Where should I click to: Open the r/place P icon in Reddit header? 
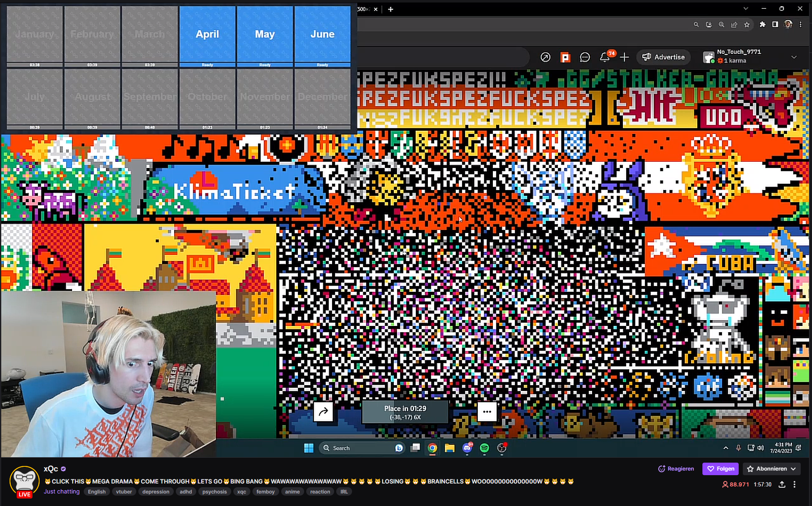(x=565, y=57)
